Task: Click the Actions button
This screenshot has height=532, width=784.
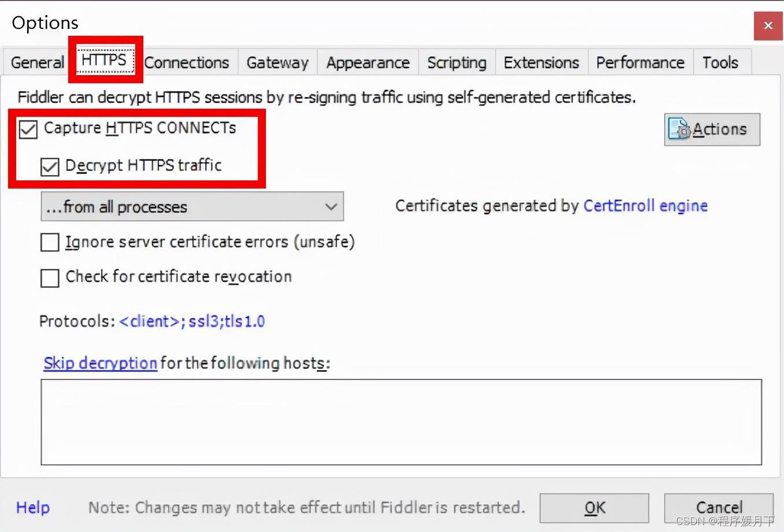Action: (x=712, y=130)
